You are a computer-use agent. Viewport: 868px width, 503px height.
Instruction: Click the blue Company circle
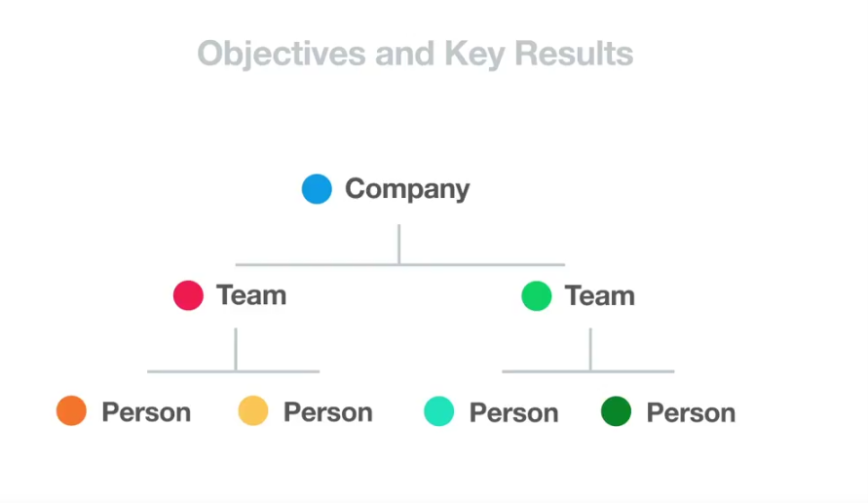(x=317, y=189)
